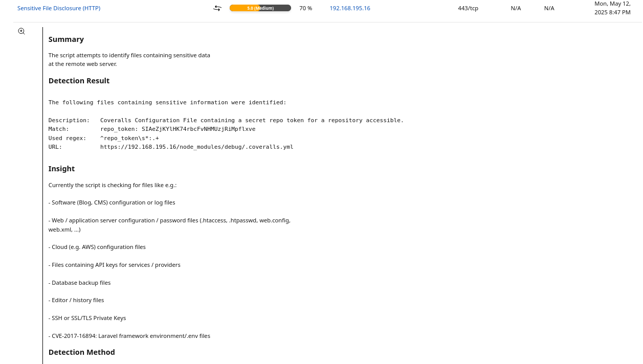643x364 pixels.
Task: Click the CVE-2017-16894 Laravel list entry
Action: (129, 336)
